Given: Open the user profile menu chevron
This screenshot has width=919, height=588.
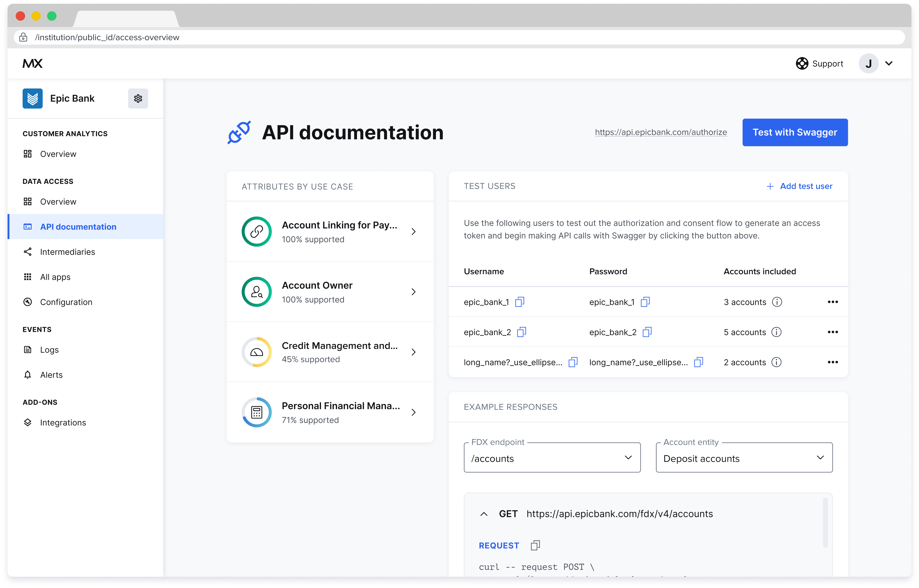Looking at the screenshot, I should [890, 63].
